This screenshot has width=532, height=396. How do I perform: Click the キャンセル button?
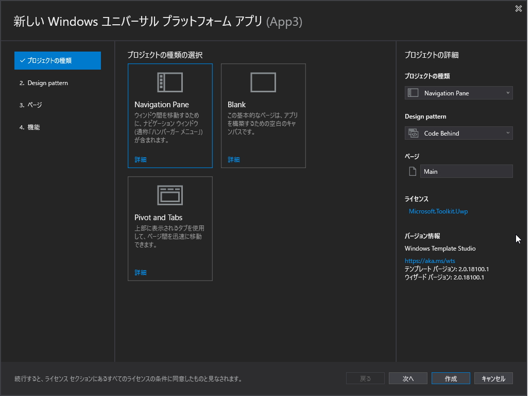493,378
